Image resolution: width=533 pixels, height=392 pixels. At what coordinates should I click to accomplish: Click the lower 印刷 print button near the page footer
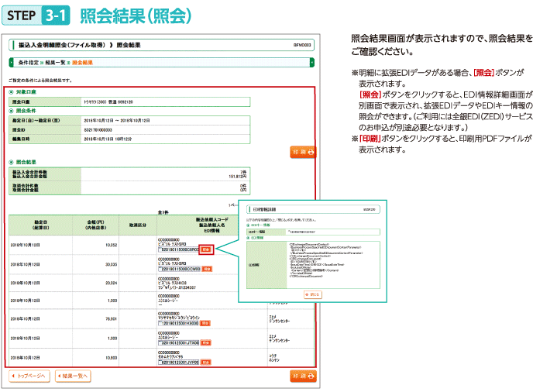coord(303,376)
